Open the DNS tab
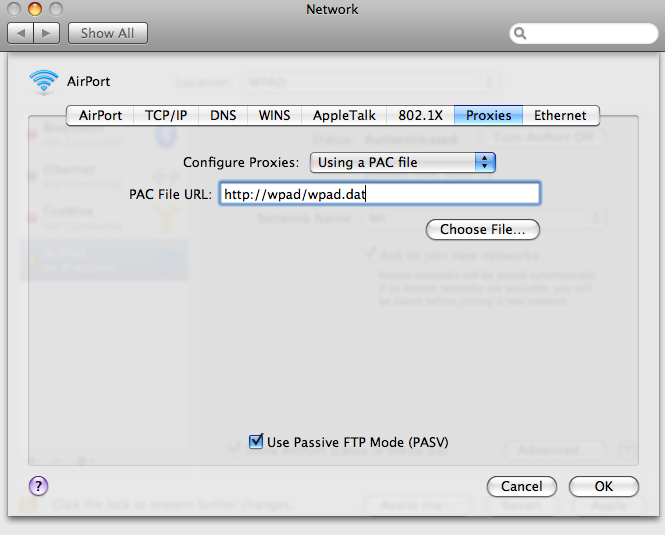The height and width of the screenshot is (535, 665). tap(223, 115)
